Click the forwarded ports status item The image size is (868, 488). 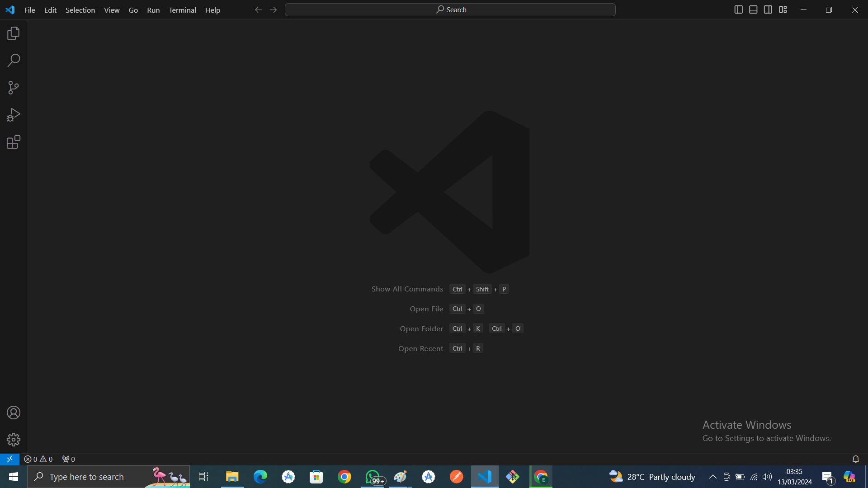(68, 459)
